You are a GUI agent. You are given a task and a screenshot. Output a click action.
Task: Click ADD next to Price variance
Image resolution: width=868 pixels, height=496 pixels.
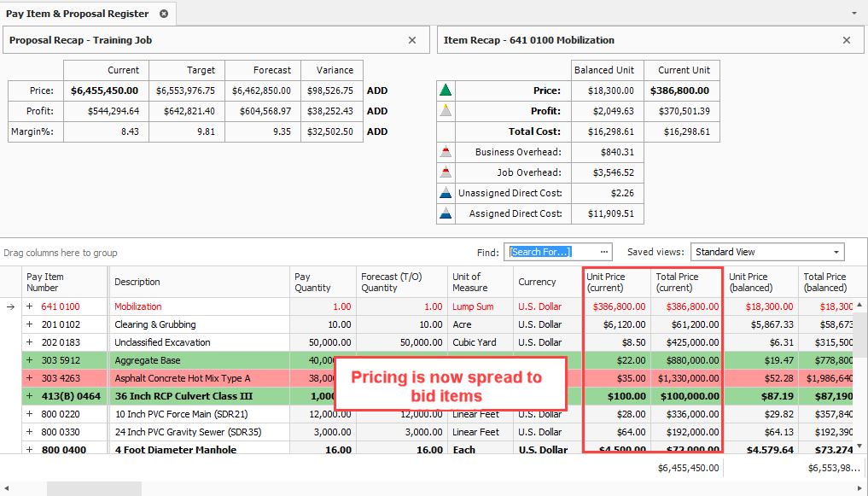click(376, 90)
